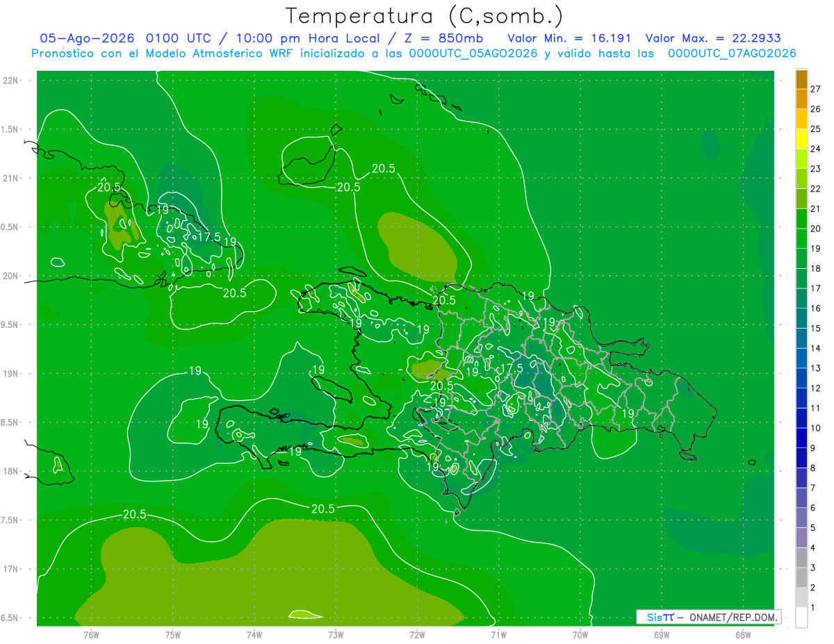Click "Pronóstico con el Modelo Atmósferico WRF" text
834x644 pixels.
click(162, 53)
